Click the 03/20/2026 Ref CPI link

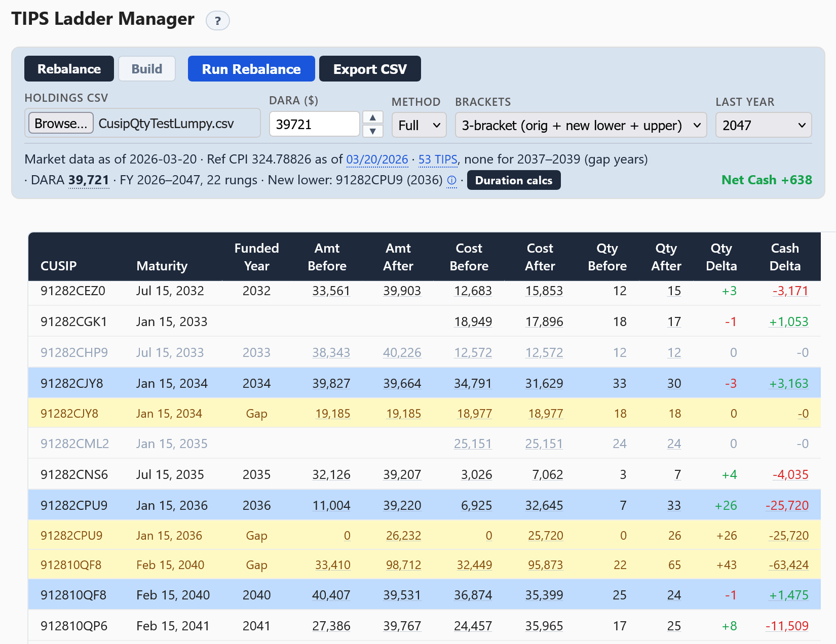click(x=377, y=159)
